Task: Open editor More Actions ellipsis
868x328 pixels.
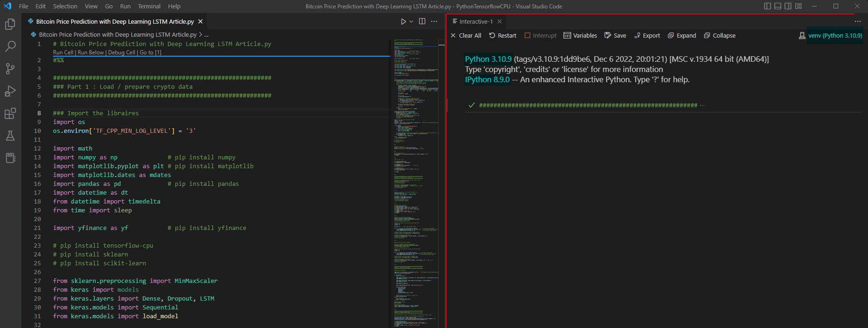Action: tap(434, 21)
